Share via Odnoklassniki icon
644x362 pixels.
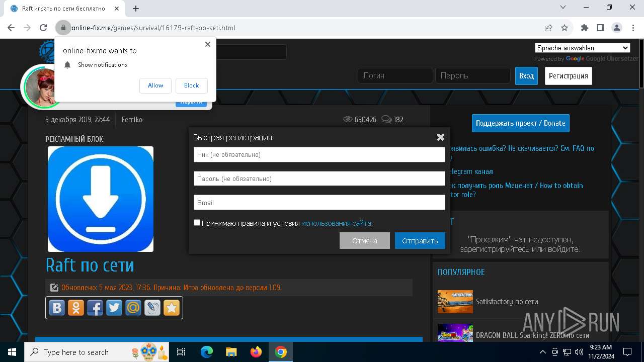(x=76, y=307)
